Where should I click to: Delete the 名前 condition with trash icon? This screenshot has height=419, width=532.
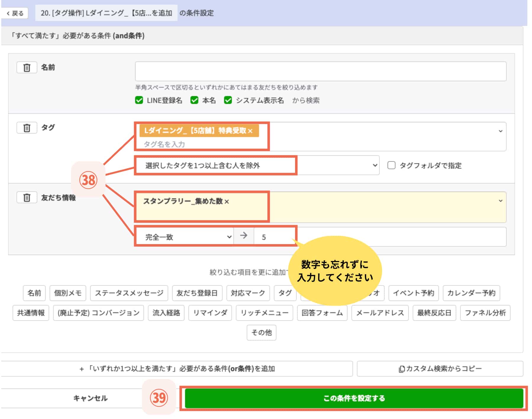27,67
